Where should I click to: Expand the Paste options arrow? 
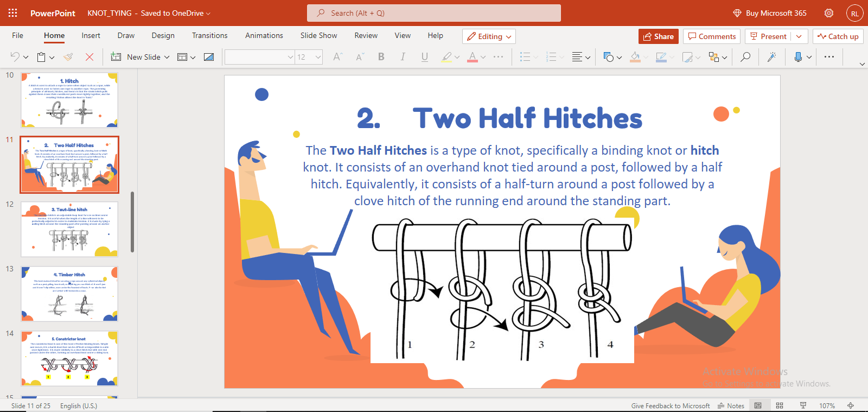click(52, 57)
